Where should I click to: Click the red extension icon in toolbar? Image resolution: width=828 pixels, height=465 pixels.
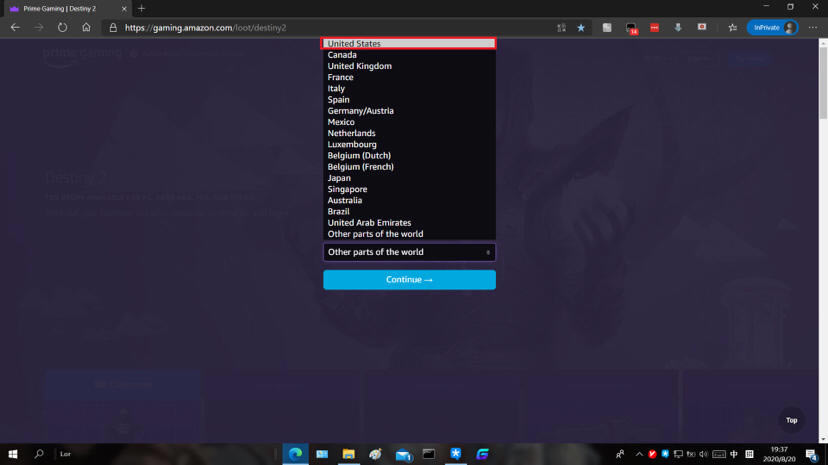(655, 27)
